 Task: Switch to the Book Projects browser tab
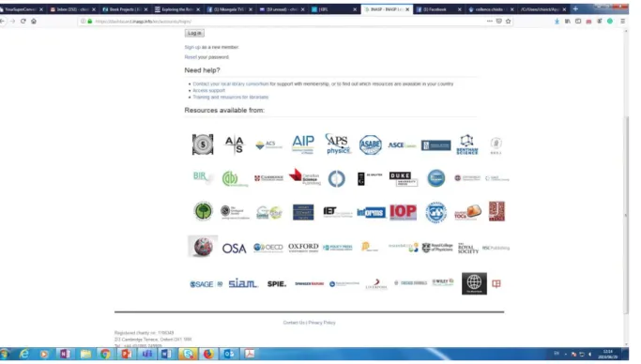[125, 9]
